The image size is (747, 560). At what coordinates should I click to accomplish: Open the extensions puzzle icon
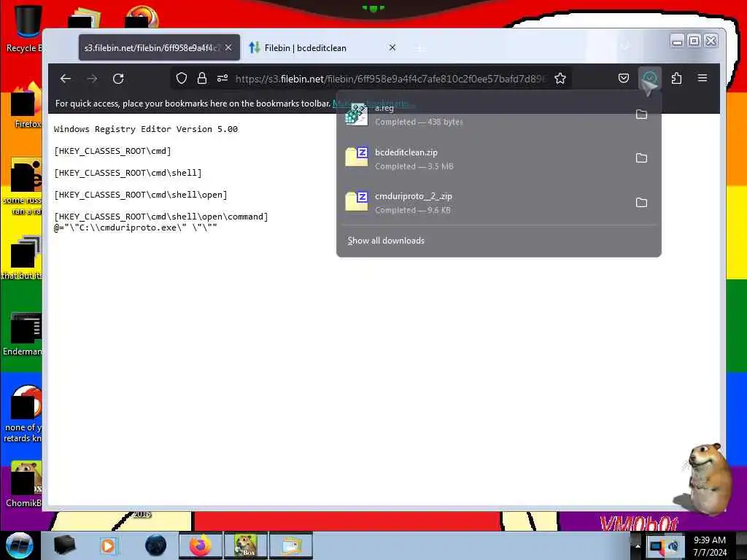(676, 79)
